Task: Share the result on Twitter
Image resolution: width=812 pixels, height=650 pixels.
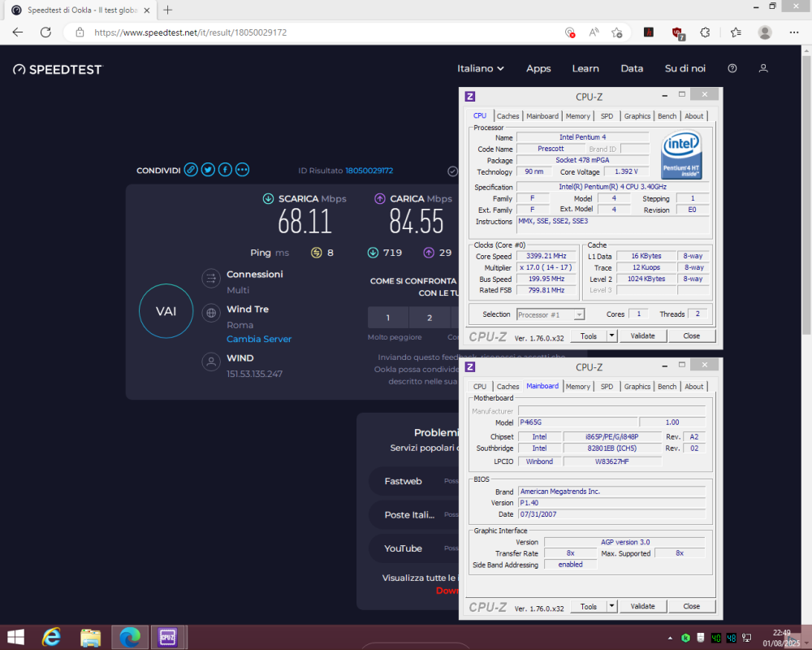Action: pyautogui.click(x=208, y=169)
